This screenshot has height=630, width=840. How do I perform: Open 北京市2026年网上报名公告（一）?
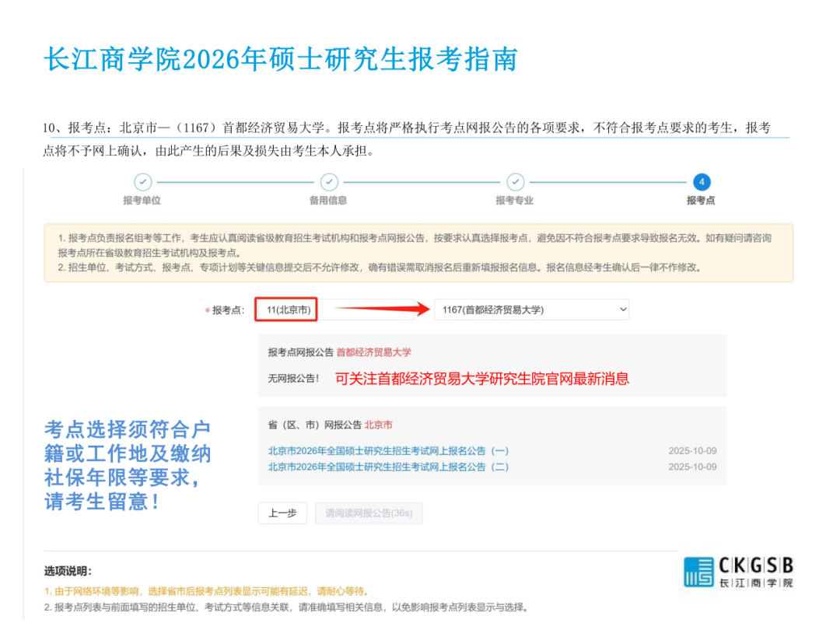point(388,451)
